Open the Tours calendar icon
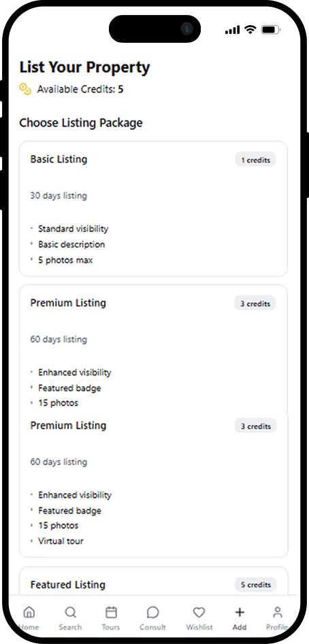Viewport: 309px width, 644px height. [111, 612]
